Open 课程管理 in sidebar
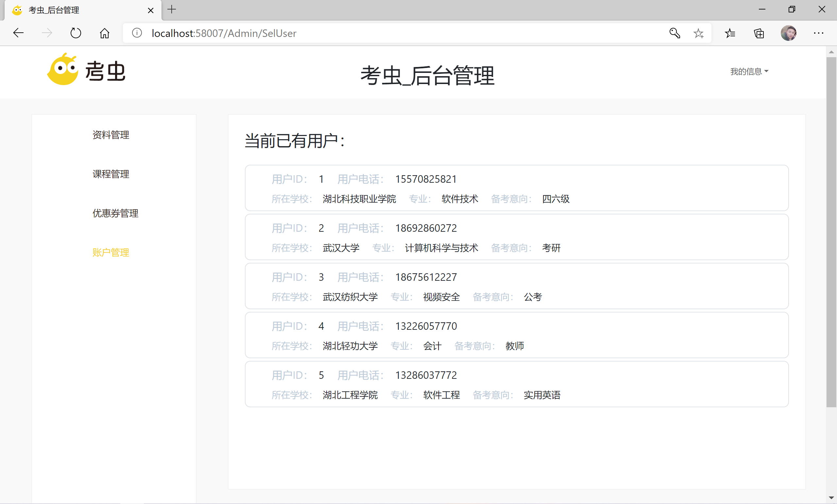 pos(111,174)
